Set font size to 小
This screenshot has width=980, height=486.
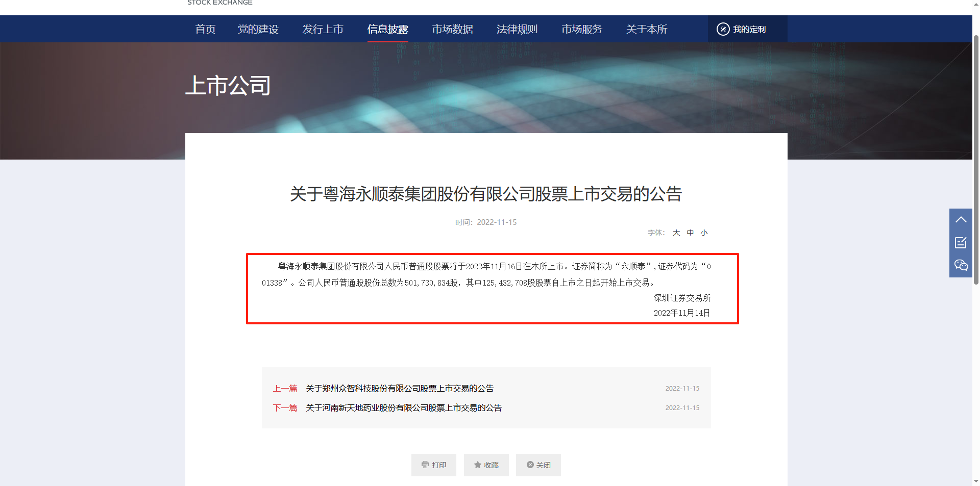[704, 233]
